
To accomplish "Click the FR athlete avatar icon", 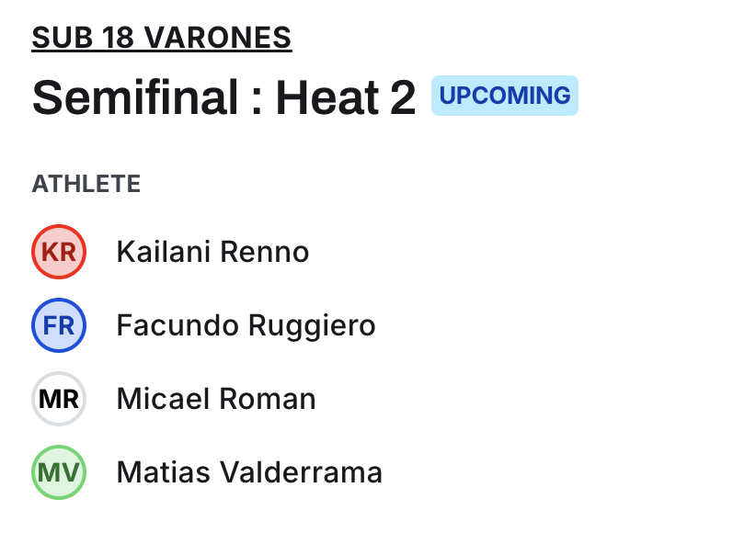I will 59,325.
